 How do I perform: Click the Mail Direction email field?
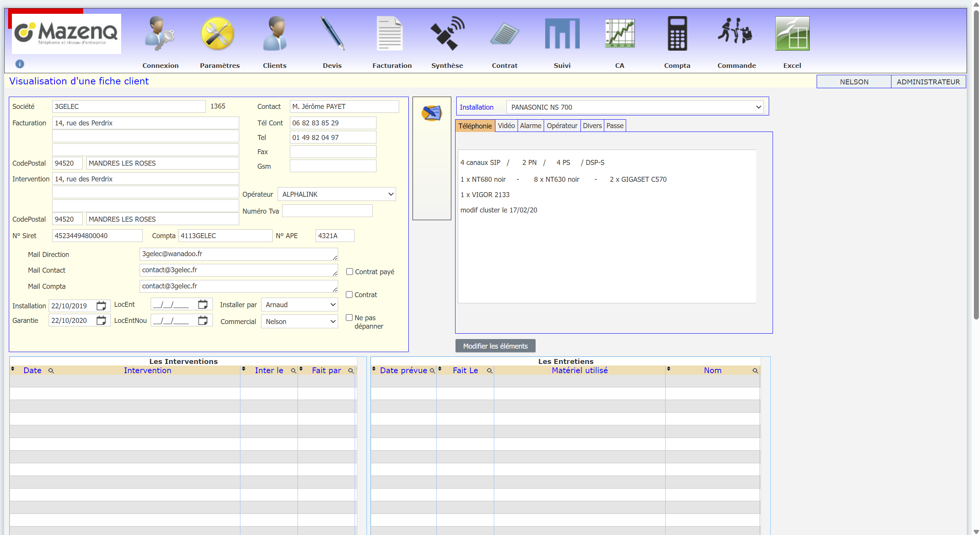pos(238,254)
